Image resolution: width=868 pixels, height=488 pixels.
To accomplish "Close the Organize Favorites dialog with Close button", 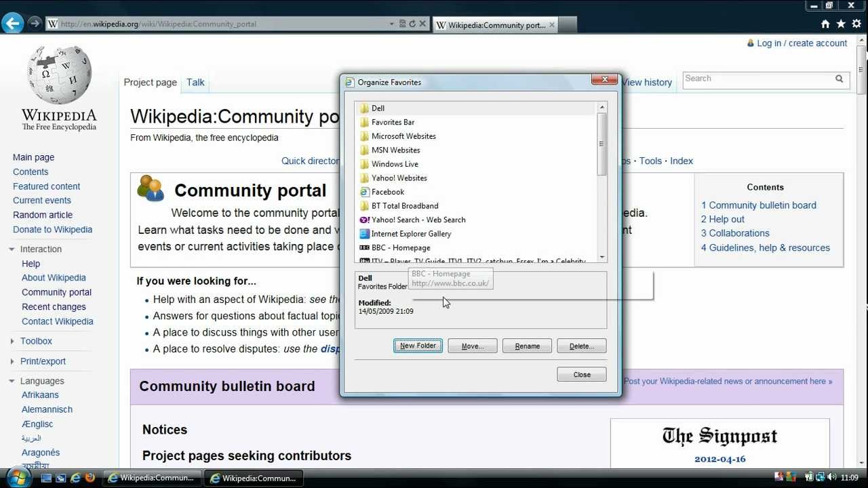I will pos(582,374).
